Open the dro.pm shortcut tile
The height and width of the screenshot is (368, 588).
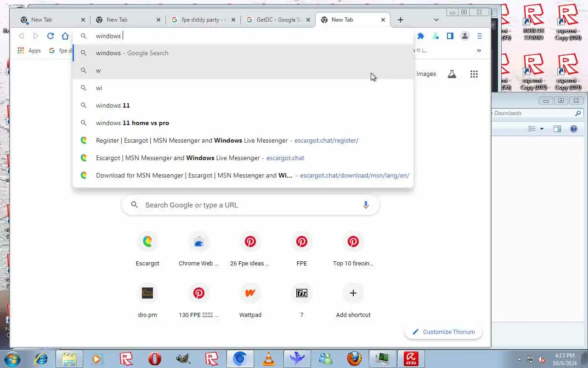pos(147,300)
